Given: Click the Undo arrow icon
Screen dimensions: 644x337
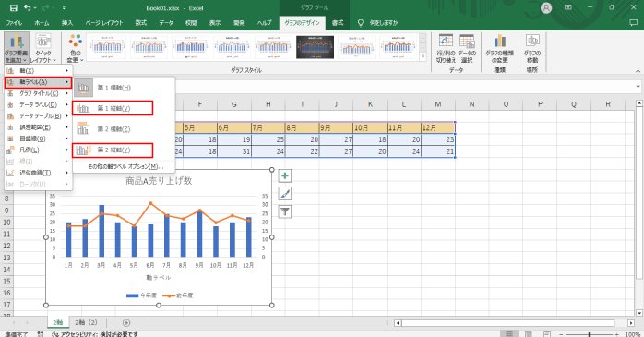Looking at the screenshot, I should point(27,7).
